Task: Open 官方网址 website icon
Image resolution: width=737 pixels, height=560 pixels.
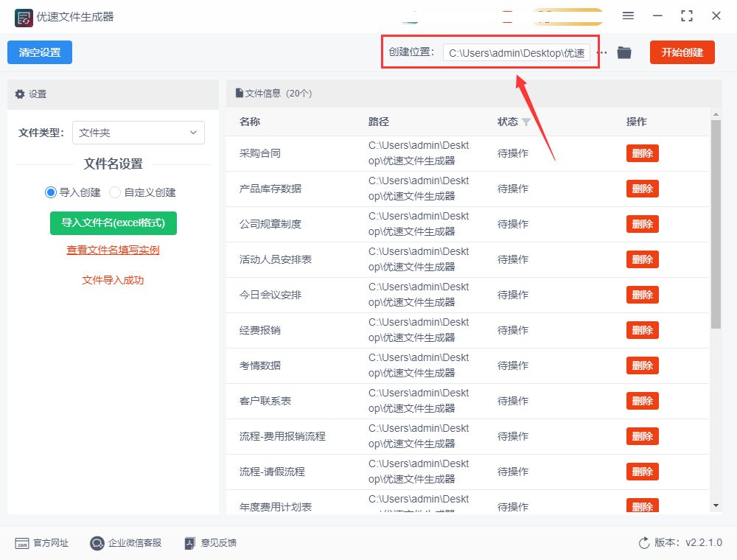Action: pos(22,543)
